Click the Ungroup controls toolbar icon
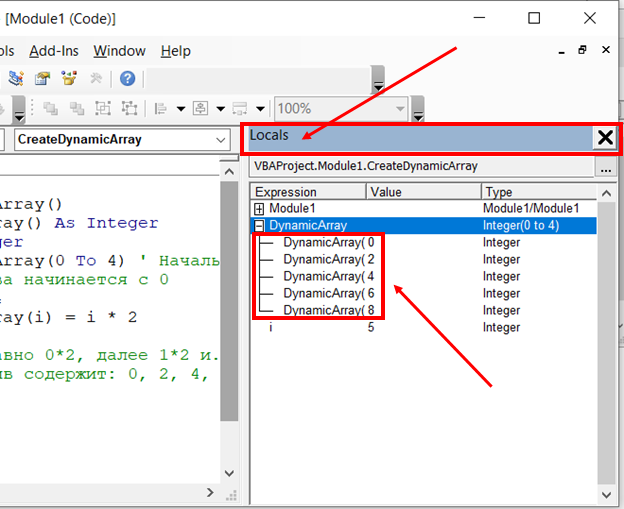624x509 pixels. tap(129, 108)
